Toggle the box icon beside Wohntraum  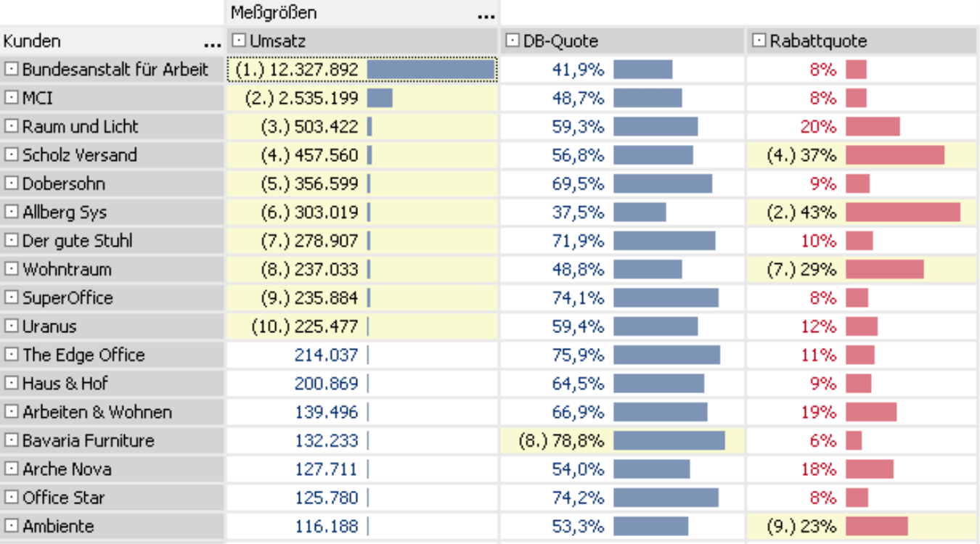point(12,269)
